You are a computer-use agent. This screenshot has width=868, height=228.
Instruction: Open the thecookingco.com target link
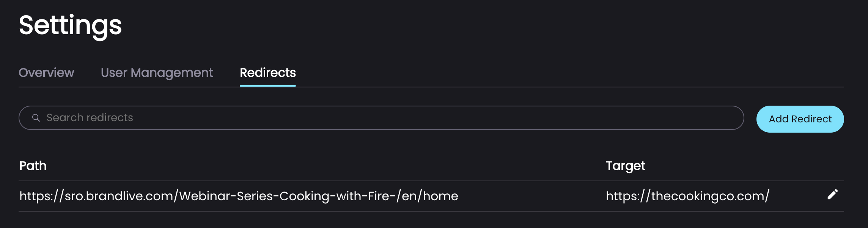coord(687,196)
